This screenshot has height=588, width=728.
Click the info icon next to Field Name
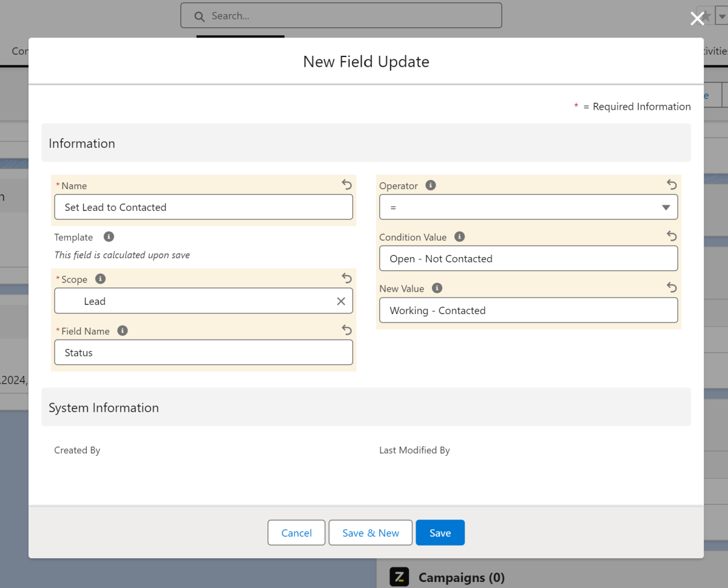(x=123, y=330)
